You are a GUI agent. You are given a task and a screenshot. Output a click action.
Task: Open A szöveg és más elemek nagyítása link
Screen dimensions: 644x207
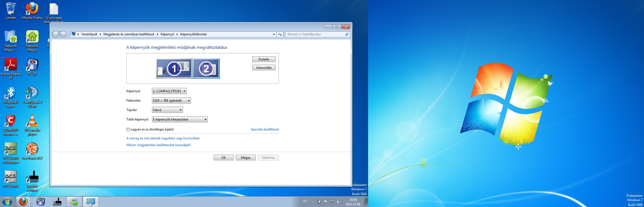pos(163,138)
